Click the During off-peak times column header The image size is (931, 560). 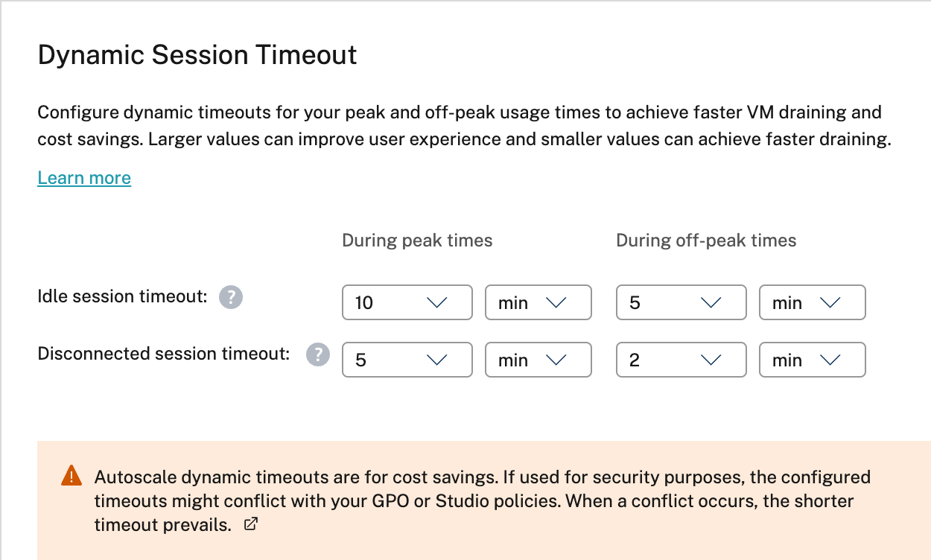coord(706,241)
